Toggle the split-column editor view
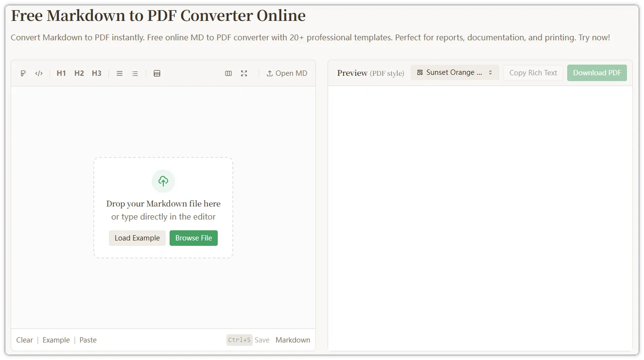This screenshot has height=360, width=644. (x=228, y=73)
